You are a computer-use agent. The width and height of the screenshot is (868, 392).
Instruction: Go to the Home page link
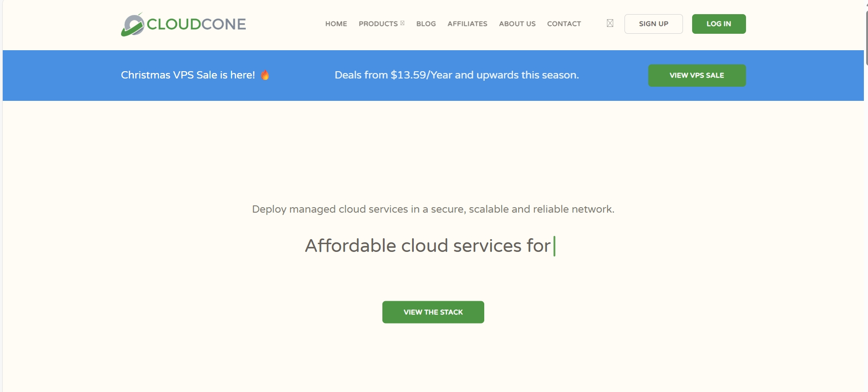pyautogui.click(x=336, y=24)
